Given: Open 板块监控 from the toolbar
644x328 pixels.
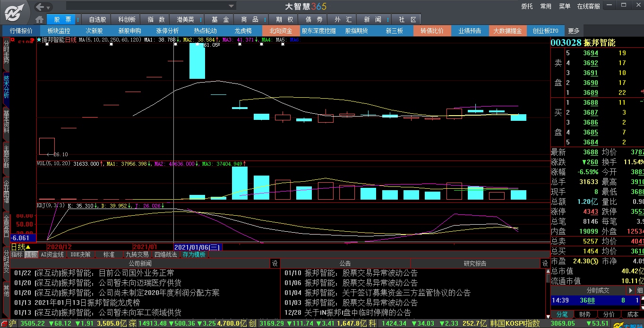Looking at the screenshot, I should pos(59,31).
